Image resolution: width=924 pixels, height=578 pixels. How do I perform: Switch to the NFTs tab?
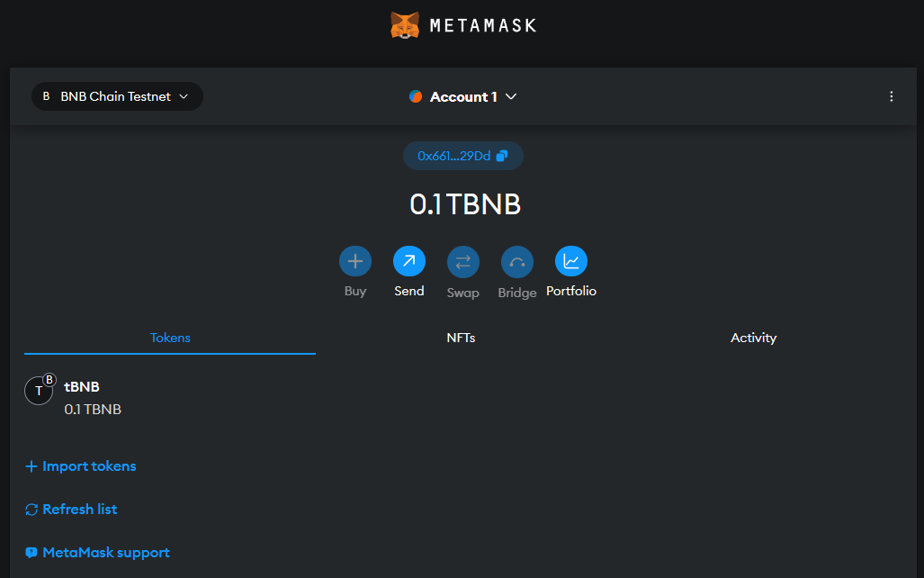461,338
